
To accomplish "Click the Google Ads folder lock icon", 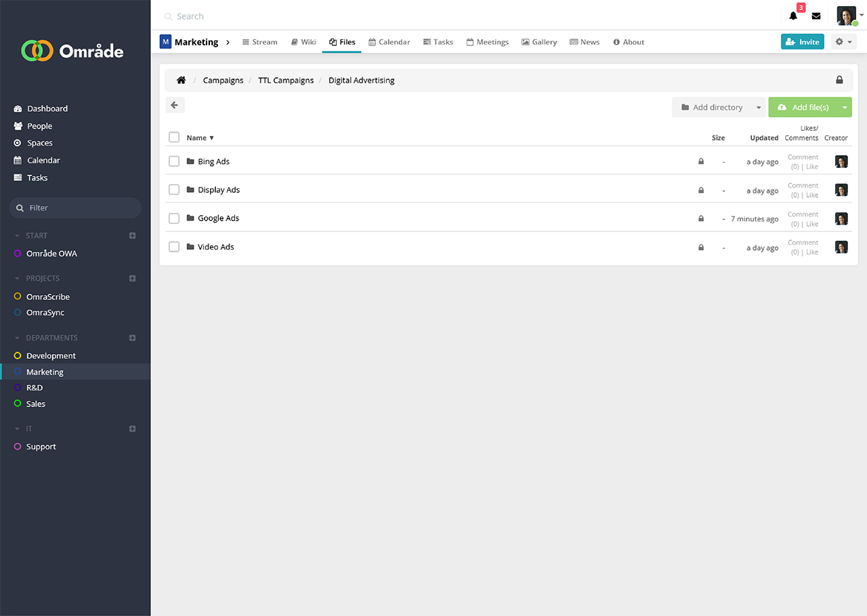I will click(701, 219).
